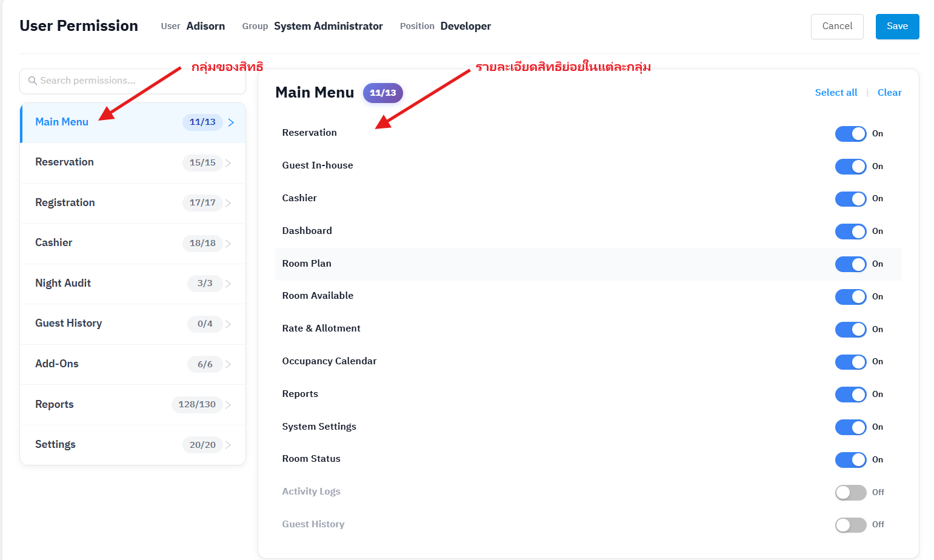Open the Add-Ons permission group

click(x=57, y=364)
